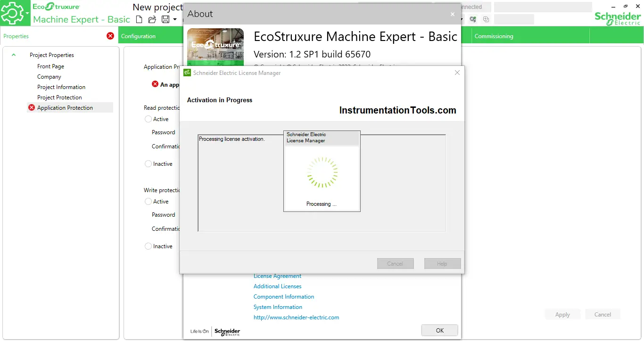Viewport: 644px width, 341px height.
Task: Expand the Save options dropdown arrow
Action: click(175, 19)
